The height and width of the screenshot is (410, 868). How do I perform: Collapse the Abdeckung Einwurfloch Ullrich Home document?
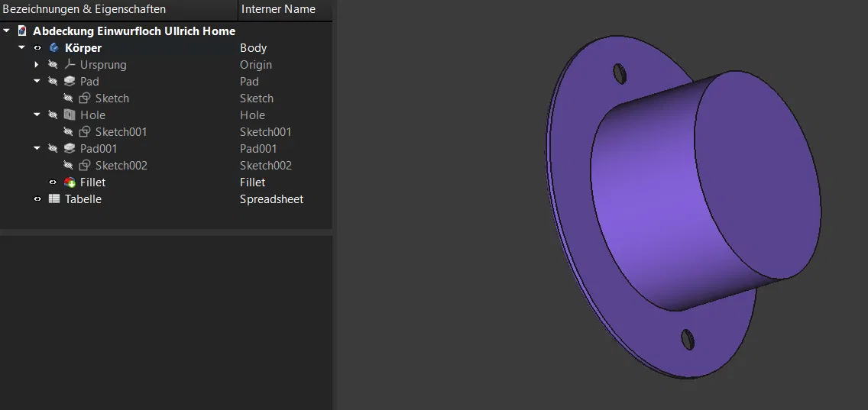coord(7,31)
